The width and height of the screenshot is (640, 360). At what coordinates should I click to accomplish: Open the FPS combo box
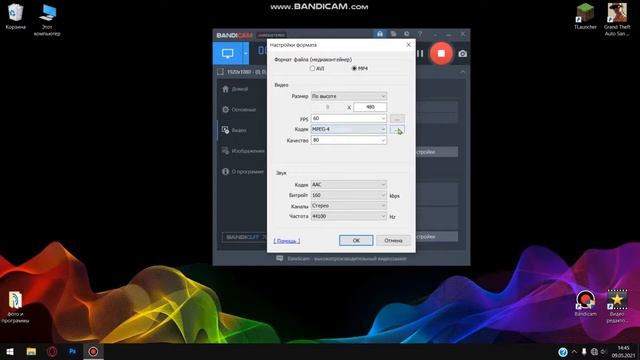[349, 118]
